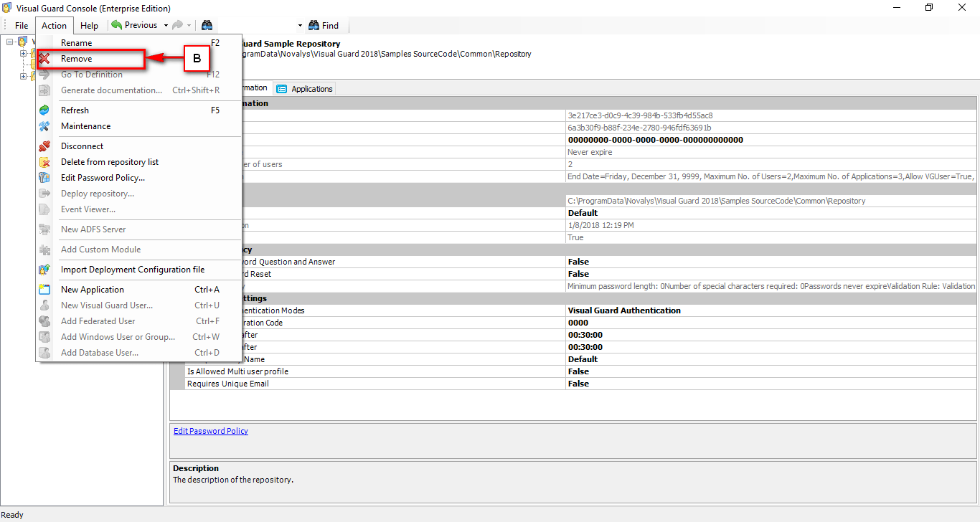The image size is (980, 522).
Task: Click the New Application icon
Action: [44, 289]
